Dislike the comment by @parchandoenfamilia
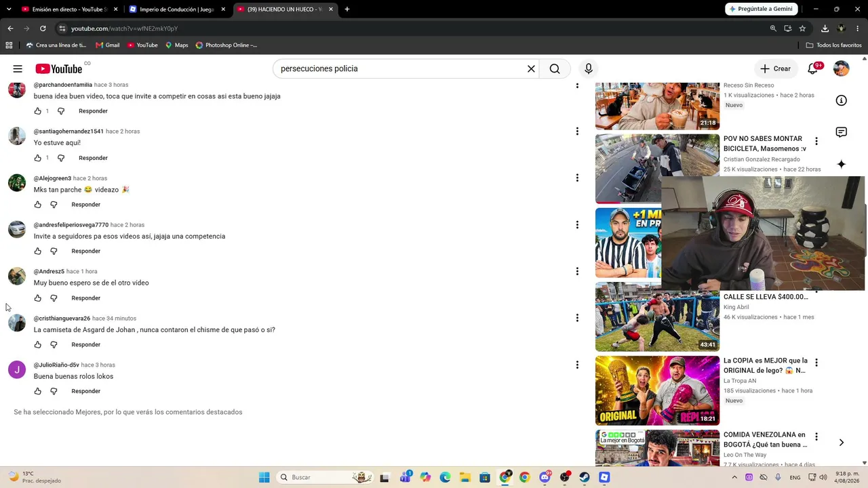 (61, 111)
